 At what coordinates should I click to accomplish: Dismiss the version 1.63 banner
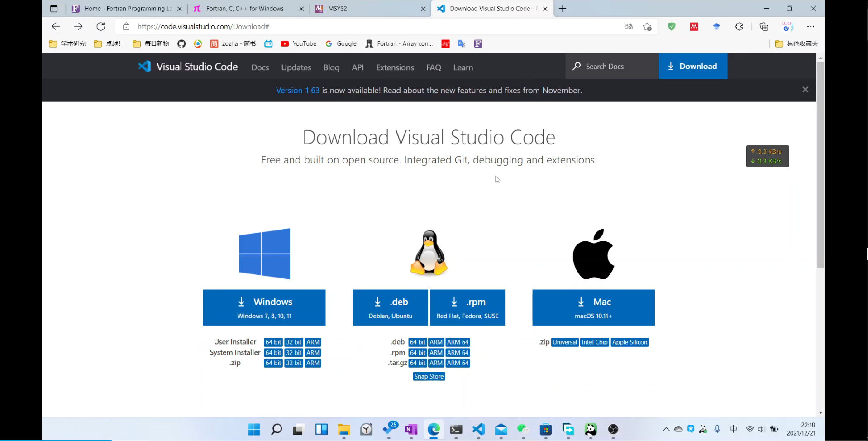(x=805, y=90)
